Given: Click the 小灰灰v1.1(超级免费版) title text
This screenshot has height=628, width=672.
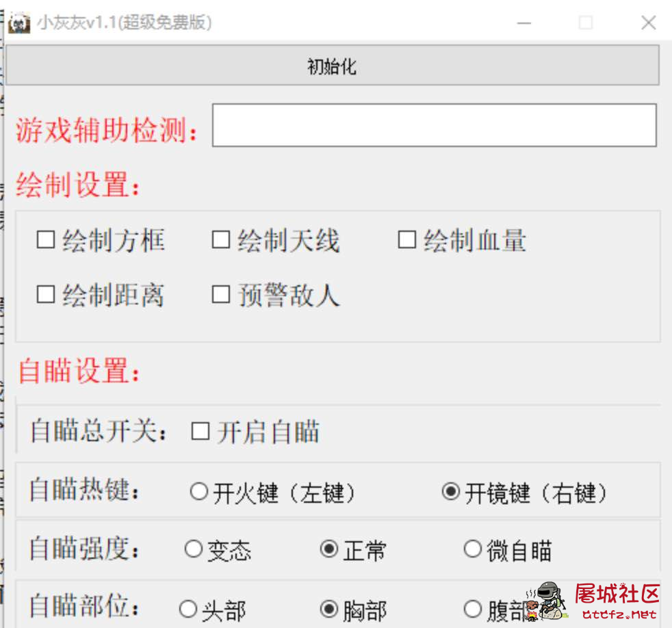Looking at the screenshot, I should pos(125,23).
